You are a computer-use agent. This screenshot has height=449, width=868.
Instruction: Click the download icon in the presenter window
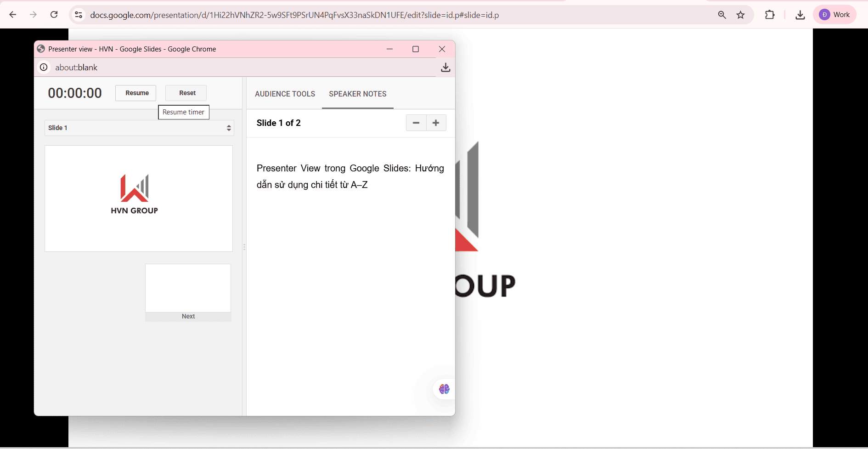(445, 67)
